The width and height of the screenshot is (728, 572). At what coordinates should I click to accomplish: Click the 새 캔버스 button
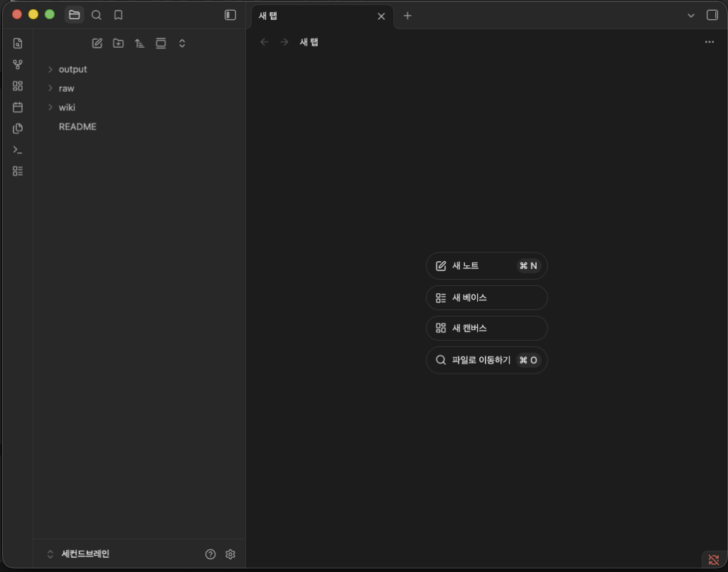tap(486, 328)
